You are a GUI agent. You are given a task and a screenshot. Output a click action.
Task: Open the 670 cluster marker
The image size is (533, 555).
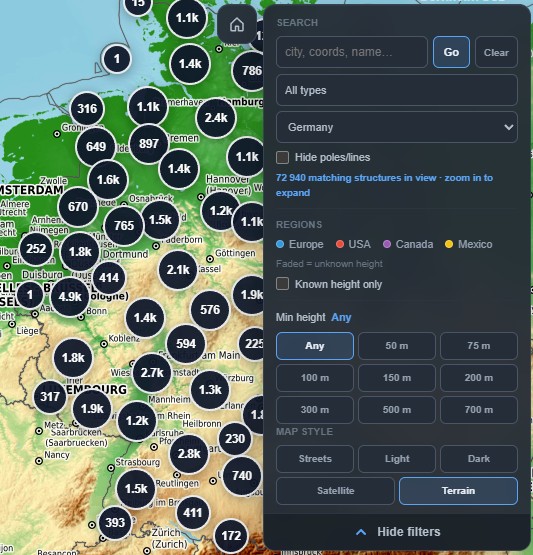[78, 206]
